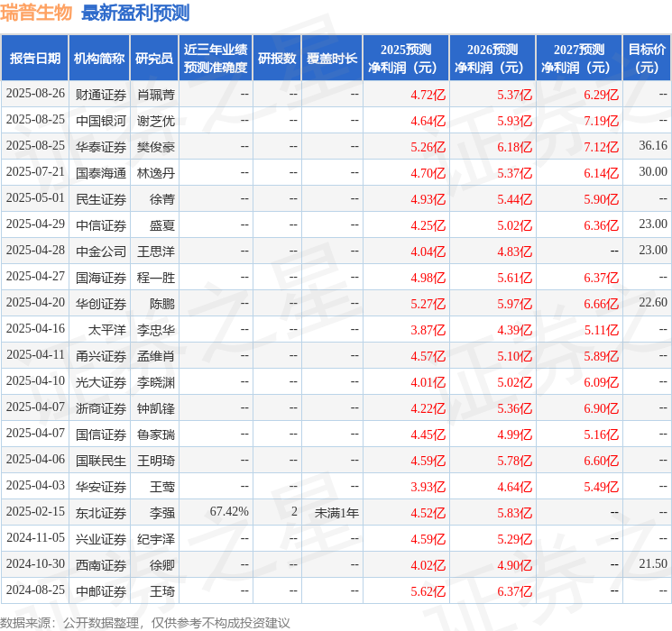The image size is (672, 631).
Task: Click the 瑞普生物 title text
Action: coord(36,13)
